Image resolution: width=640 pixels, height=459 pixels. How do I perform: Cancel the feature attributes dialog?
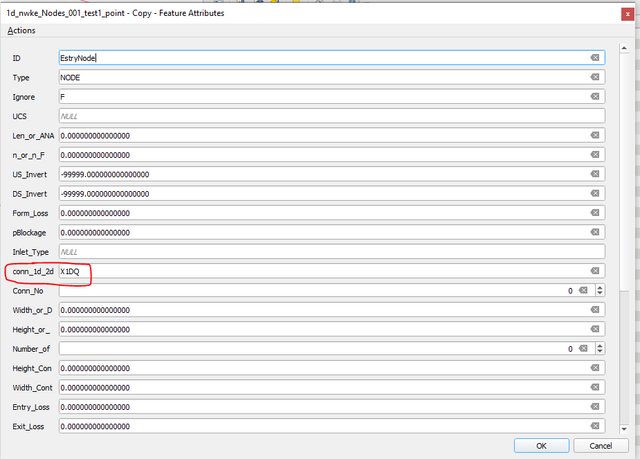pos(601,445)
